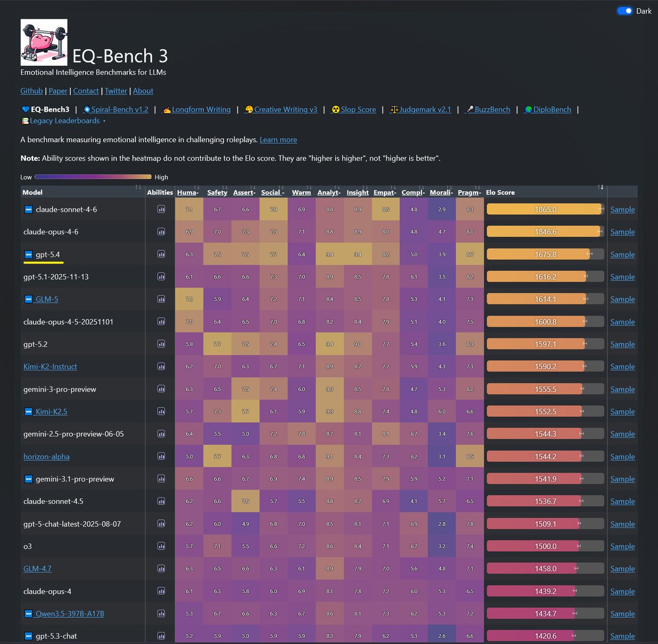This screenshot has height=644, width=658.
Task: Click the DiploBench globe icon
Action: [528, 109]
